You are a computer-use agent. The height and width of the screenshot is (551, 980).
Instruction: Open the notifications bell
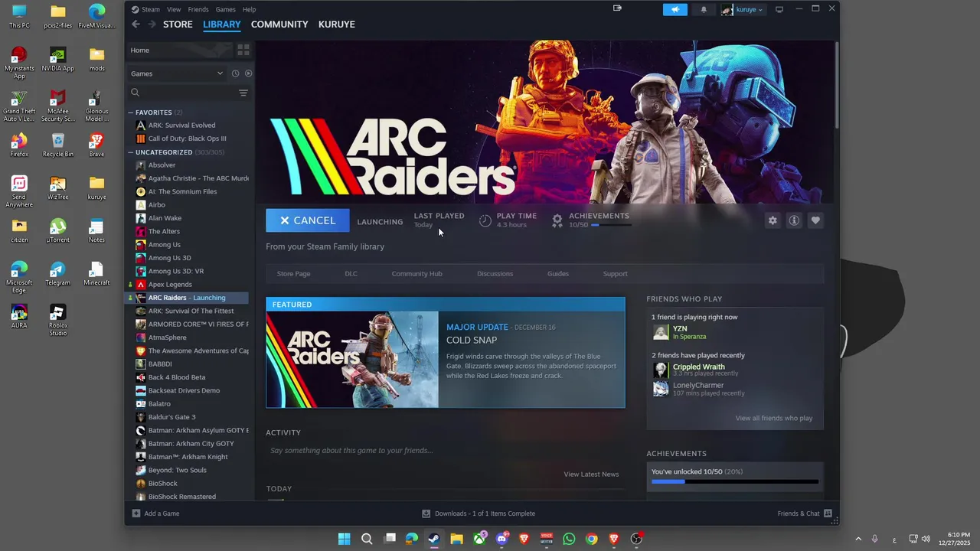click(704, 9)
